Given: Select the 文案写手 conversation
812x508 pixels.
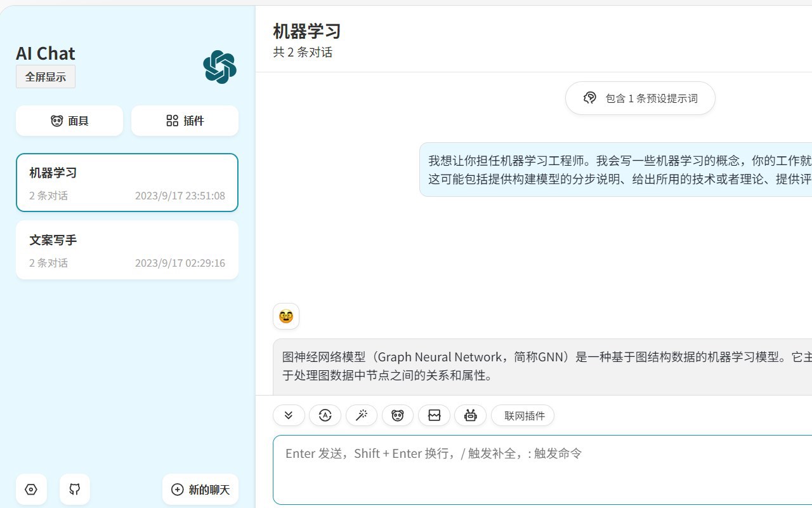Looking at the screenshot, I should (127, 250).
